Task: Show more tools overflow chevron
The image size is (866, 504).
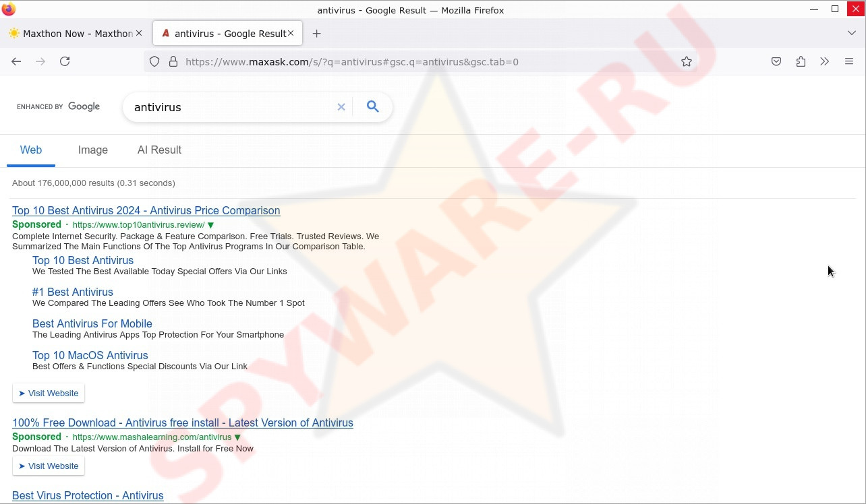Action: pos(824,61)
